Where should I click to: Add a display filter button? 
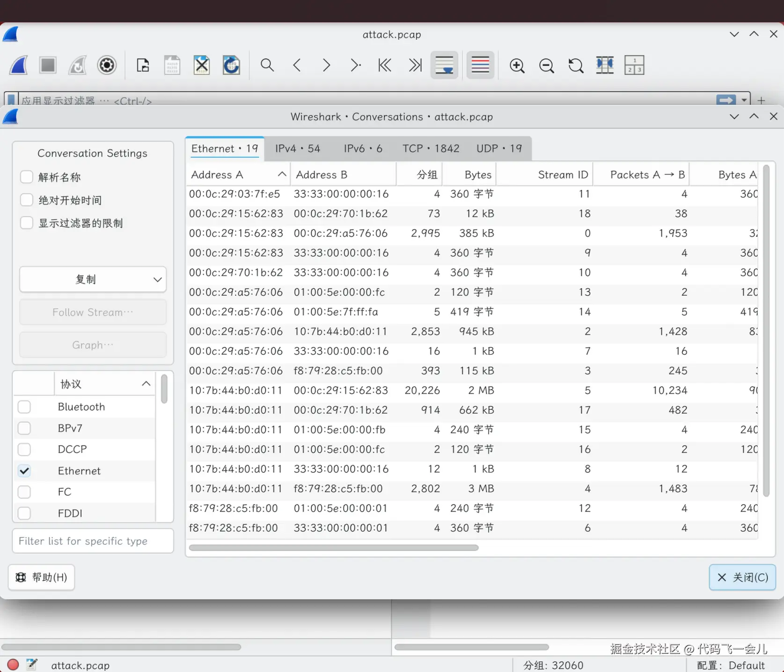pyautogui.click(x=762, y=101)
